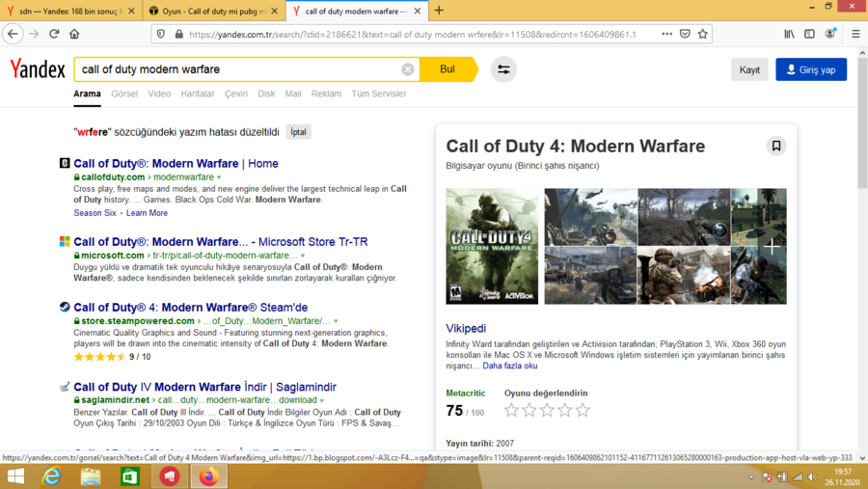Reload the current page
Image resolution: width=868 pixels, height=489 pixels.
click(54, 34)
